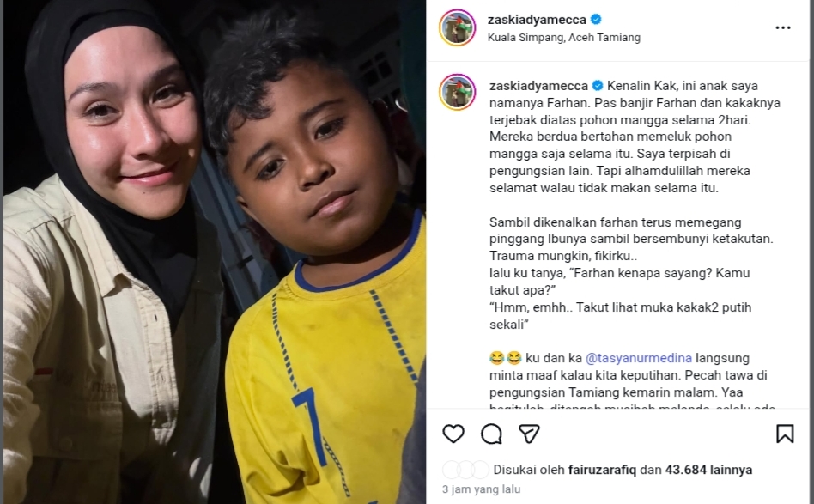
Task: Like the post with the heart icon
Action: (453, 434)
